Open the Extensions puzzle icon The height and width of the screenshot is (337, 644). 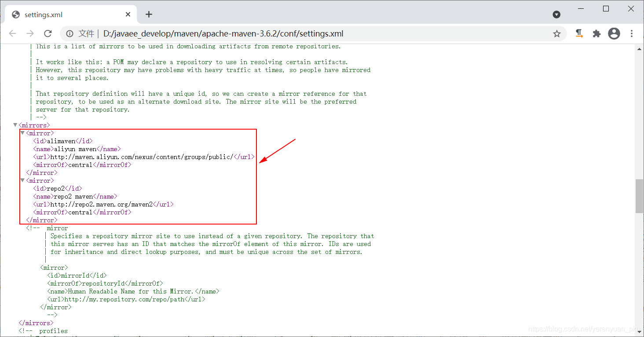pos(596,34)
